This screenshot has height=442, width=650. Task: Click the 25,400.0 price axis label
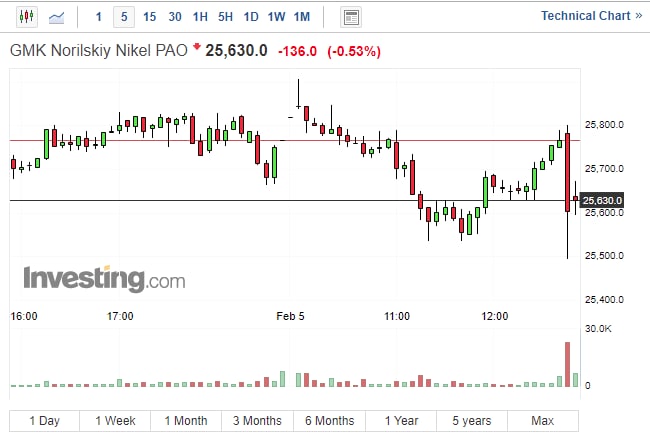point(604,299)
